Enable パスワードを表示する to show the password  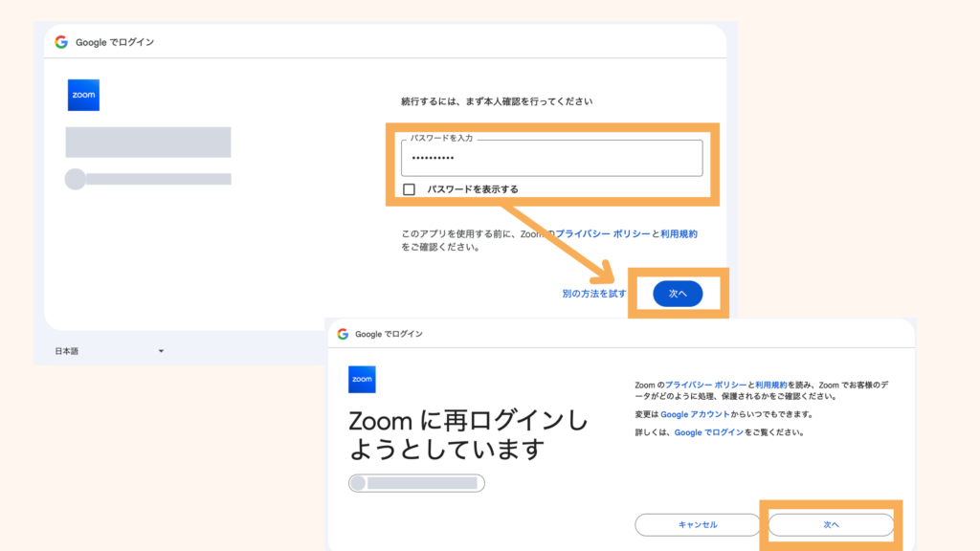pyautogui.click(x=411, y=187)
